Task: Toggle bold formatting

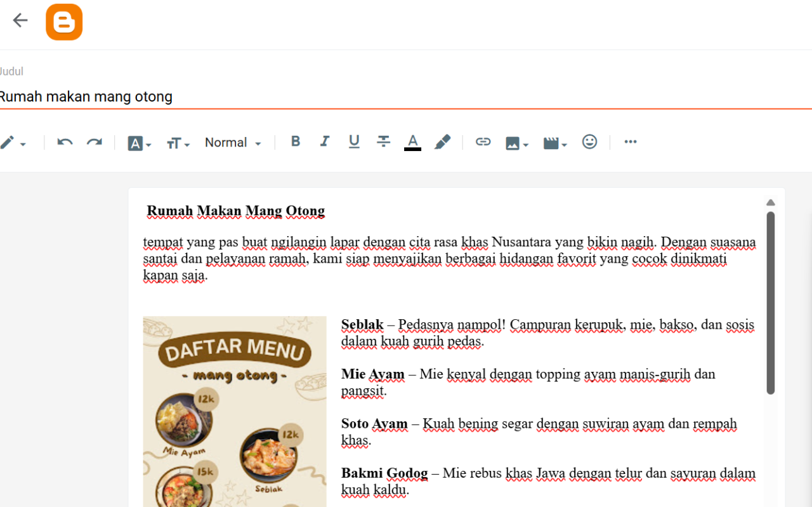Action: pyautogui.click(x=296, y=142)
